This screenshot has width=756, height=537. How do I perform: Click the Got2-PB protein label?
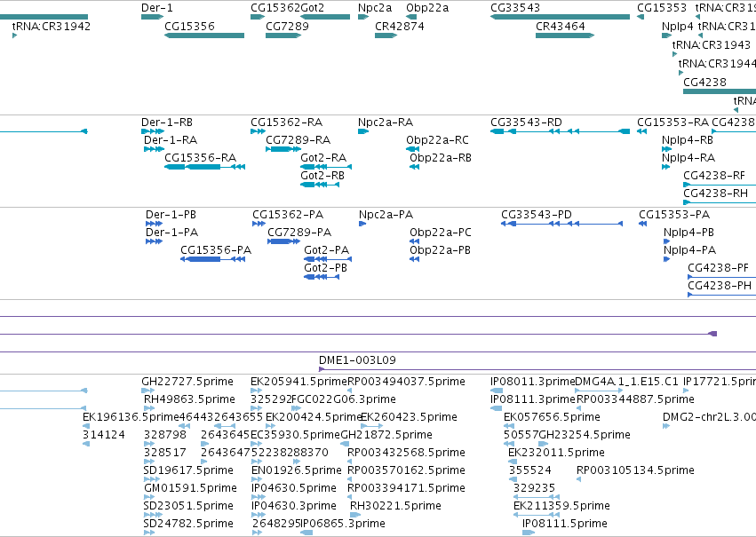(325, 268)
